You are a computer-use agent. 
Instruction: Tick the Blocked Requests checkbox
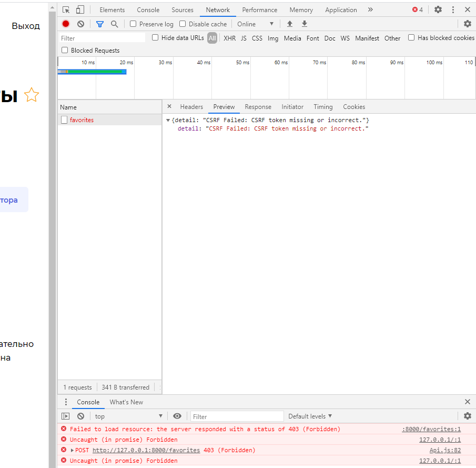coord(65,50)
